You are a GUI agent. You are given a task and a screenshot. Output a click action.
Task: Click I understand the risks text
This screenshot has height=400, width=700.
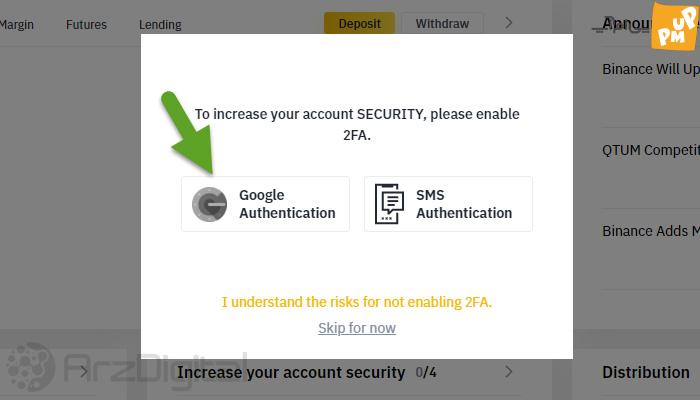tap(357, 302)
